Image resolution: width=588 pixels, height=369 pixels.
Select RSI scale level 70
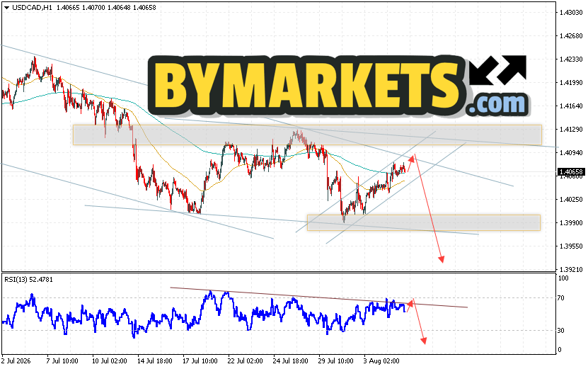tap(561, 298)
